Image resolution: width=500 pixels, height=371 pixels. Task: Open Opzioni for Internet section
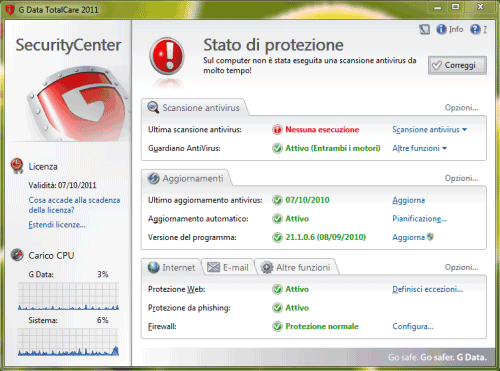pyautogui.click(x=461, y=267)
